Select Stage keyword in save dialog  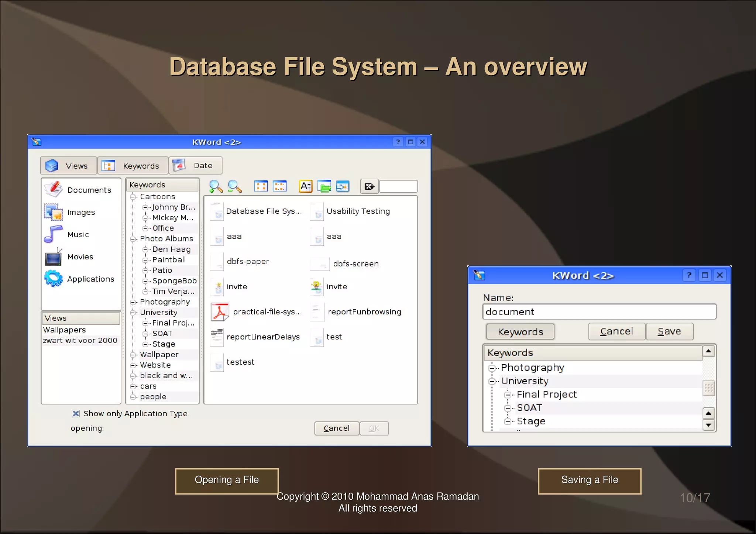[x=531, y=421]
